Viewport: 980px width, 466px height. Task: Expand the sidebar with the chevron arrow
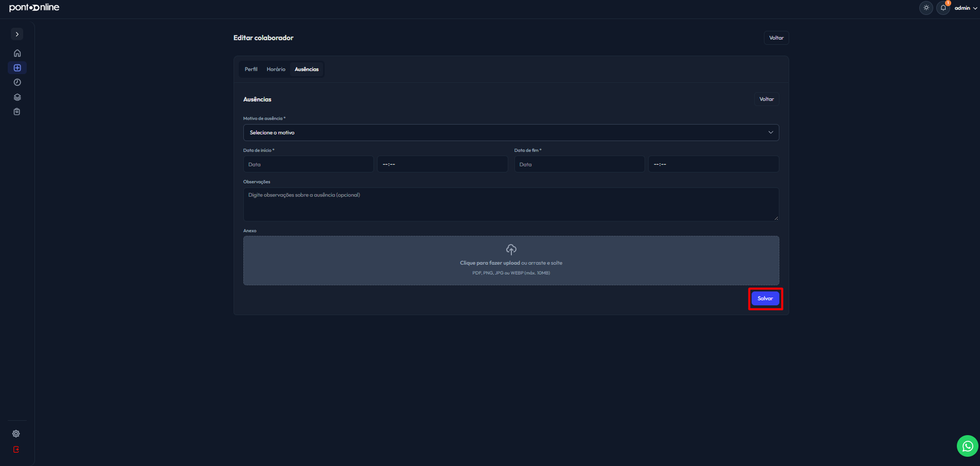(17, 34)
